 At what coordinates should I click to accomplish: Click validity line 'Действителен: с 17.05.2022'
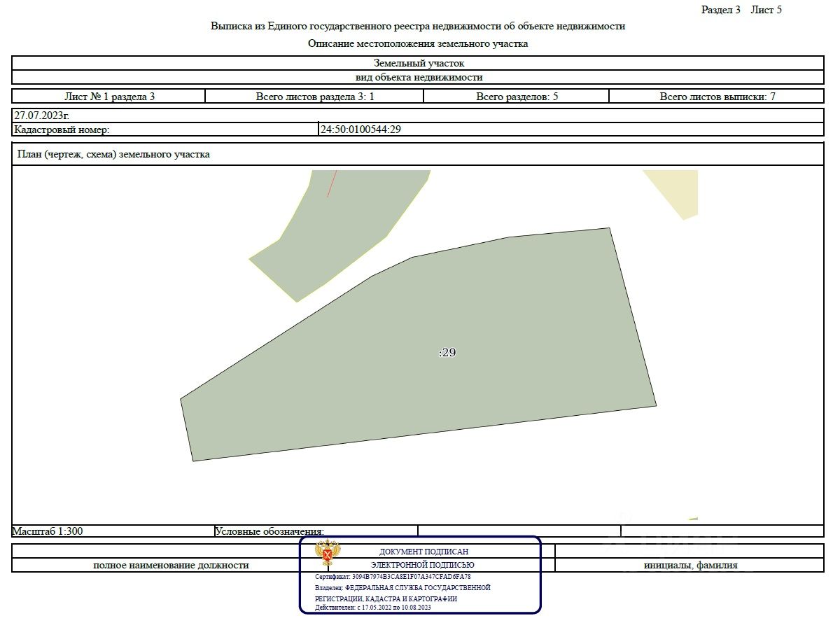[x=372, y=608]
